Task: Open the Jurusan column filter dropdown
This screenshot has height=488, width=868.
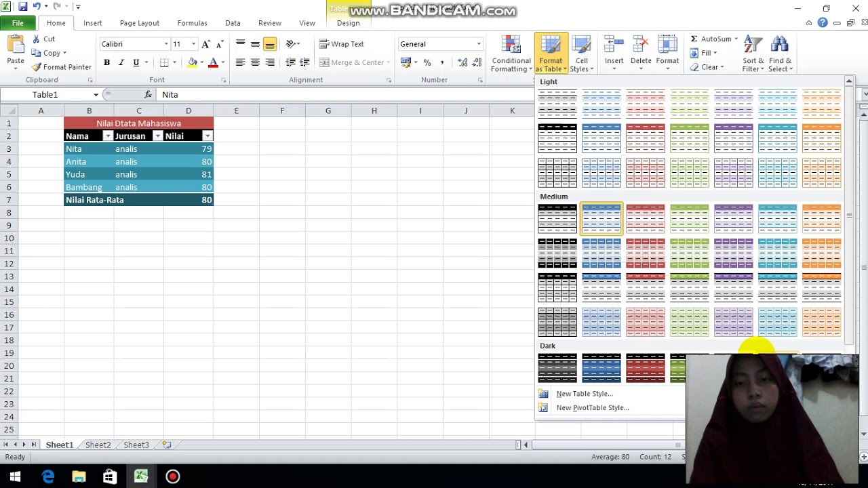Action: (x=157, y=136)
